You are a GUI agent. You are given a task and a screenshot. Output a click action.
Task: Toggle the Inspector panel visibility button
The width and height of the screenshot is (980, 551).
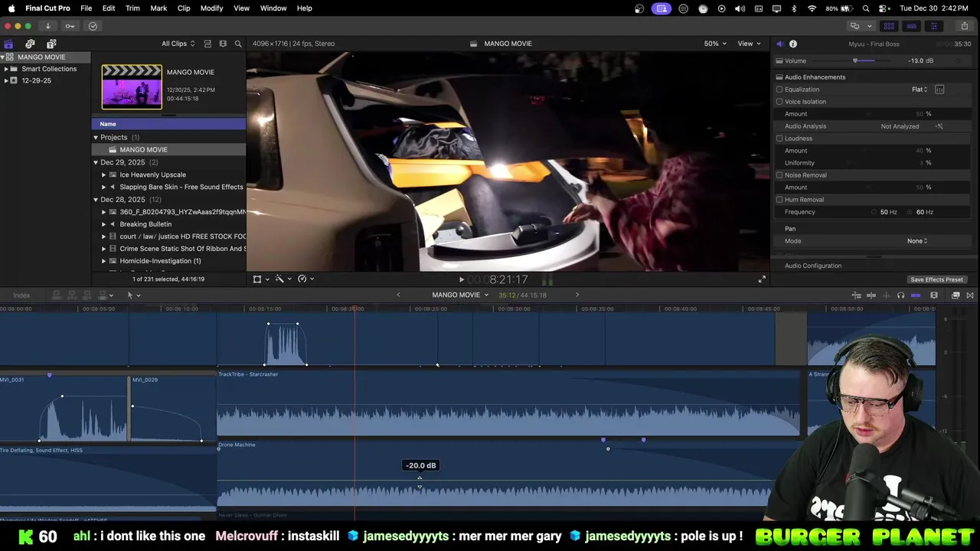933,26
